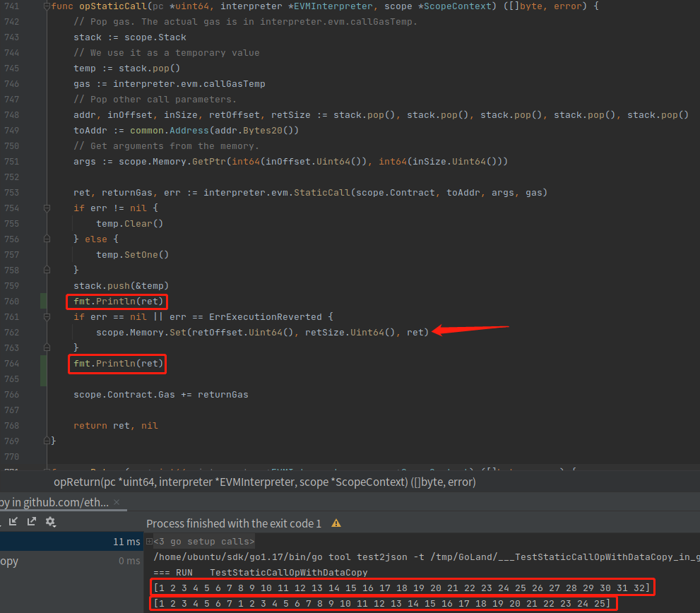Click 'stack.push(&temp)' on line 759
The width and height of the screenshot is (700, 613).
tap(121, 286)
